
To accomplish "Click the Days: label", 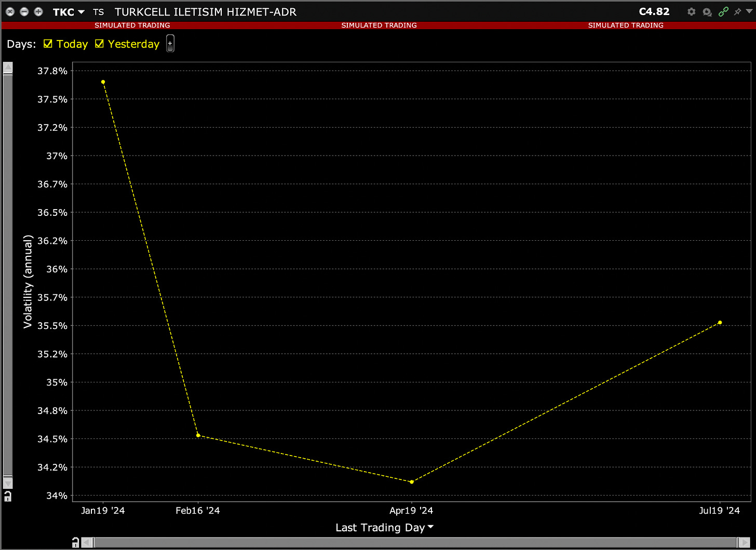I will [21, 44].
